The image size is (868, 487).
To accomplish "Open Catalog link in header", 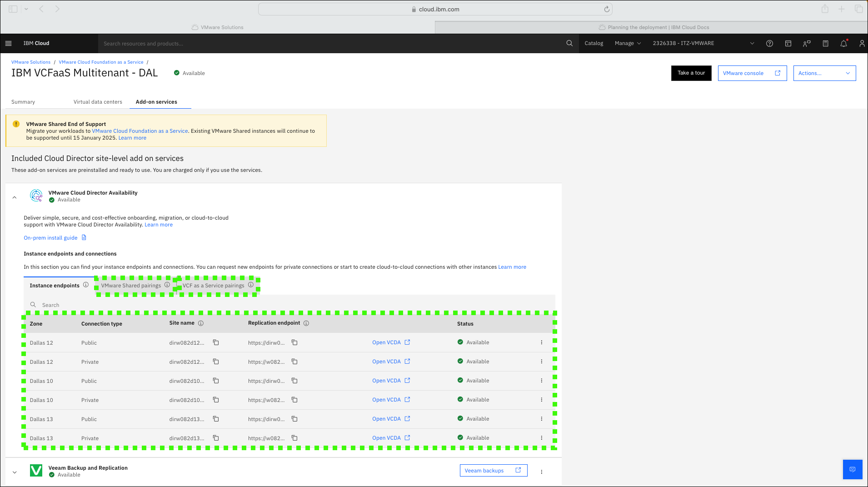I will click(594, 43).
